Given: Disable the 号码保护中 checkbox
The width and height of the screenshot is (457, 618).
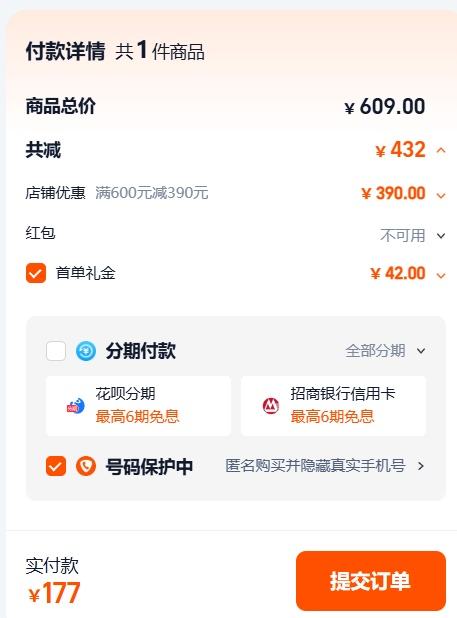Looking at the screenshot, I should [56, 466].
